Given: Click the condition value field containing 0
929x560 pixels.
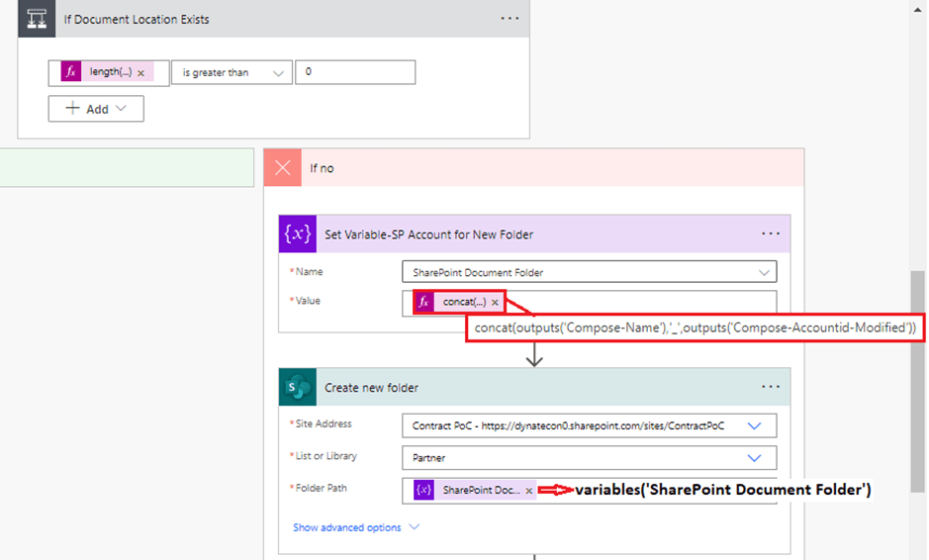Looking at the screenshot, I should (x=354, y=72).
